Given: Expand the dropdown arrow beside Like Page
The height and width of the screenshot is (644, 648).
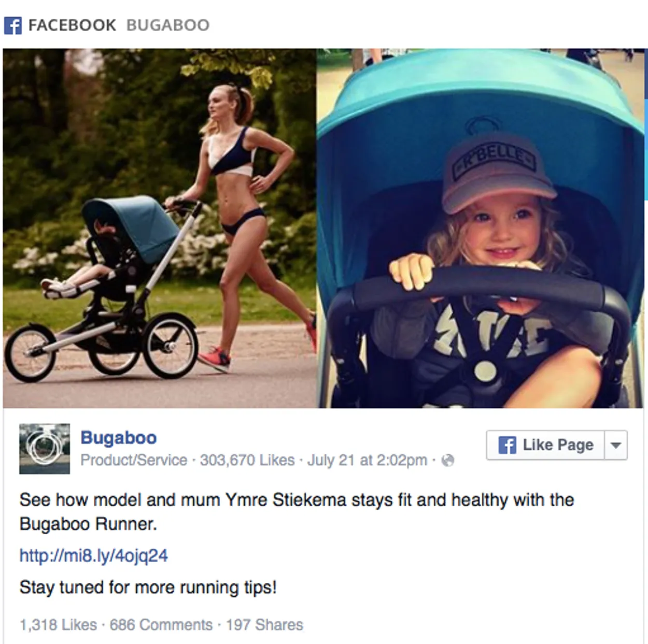Looking at the screenshot, I should tap(616, 445).
